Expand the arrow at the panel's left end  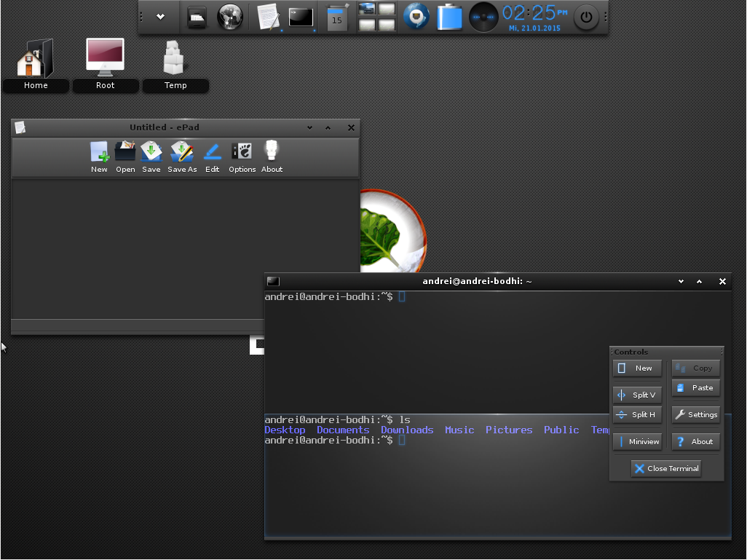(x=159, y=17)
